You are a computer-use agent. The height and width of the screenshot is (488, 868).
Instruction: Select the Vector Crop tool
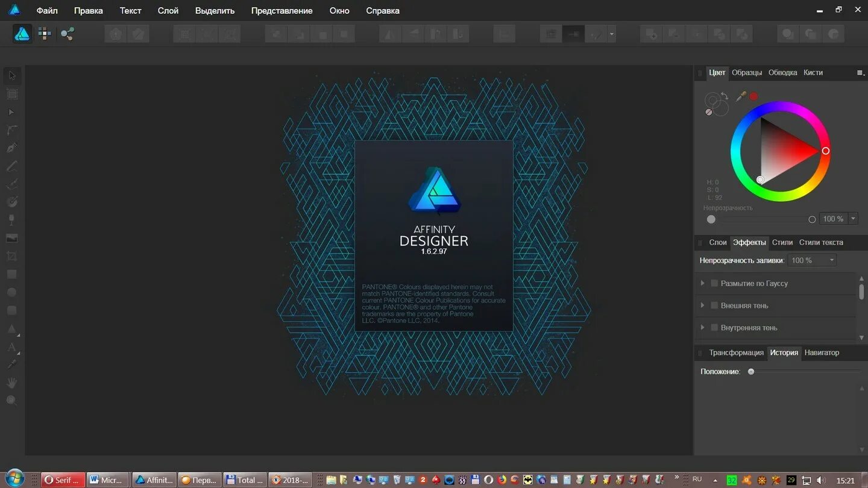click(x=11, y=256)
